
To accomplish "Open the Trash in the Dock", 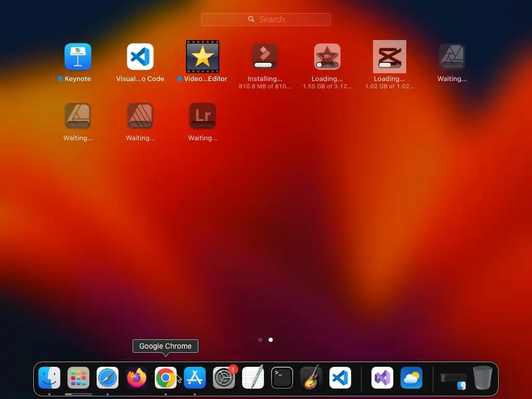I will (x=483, y=378).
